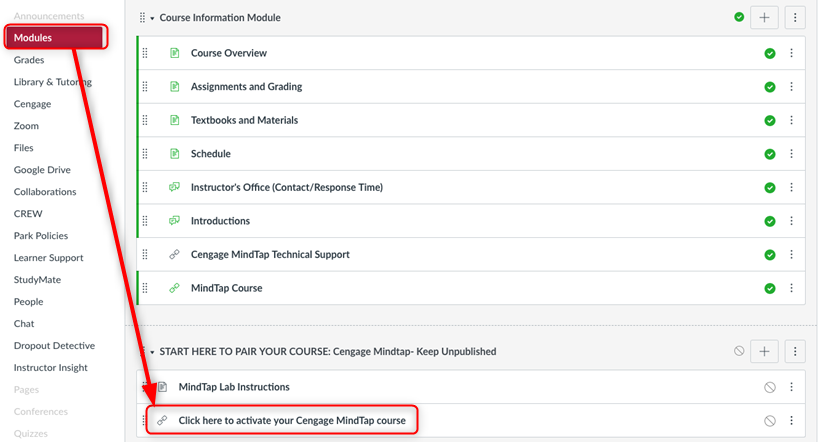The width and height of the screenshot is (826, 442).
Task: Open options menu for Introductions item
Action: pyautogui.click(x=791, y=221)
